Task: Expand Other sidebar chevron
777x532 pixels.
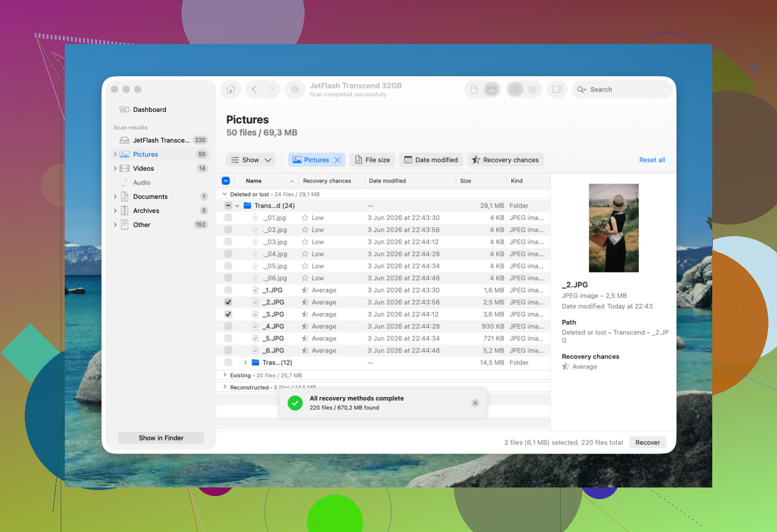Action: pyautogui.click(x=115, y=225)
